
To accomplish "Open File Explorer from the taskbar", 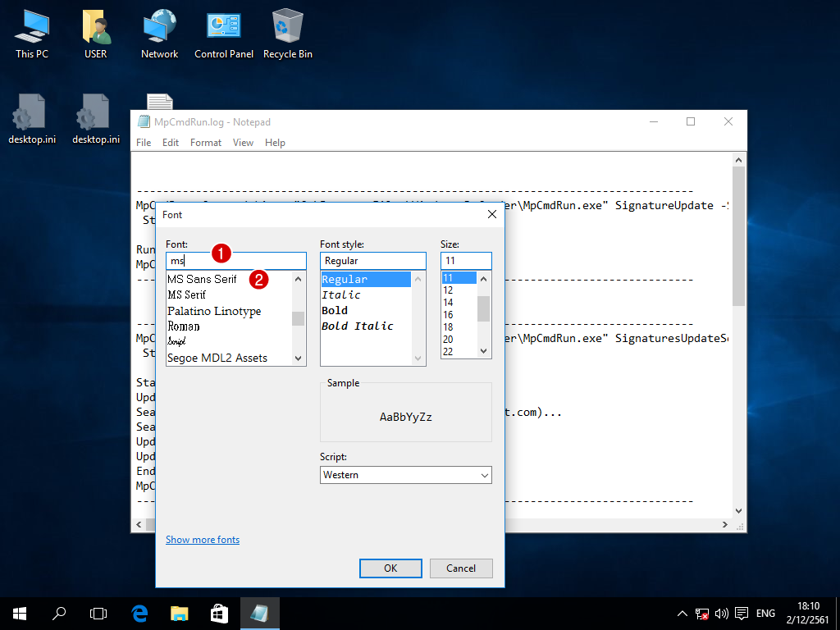I will pyautogui.click(x=180, y=613).
